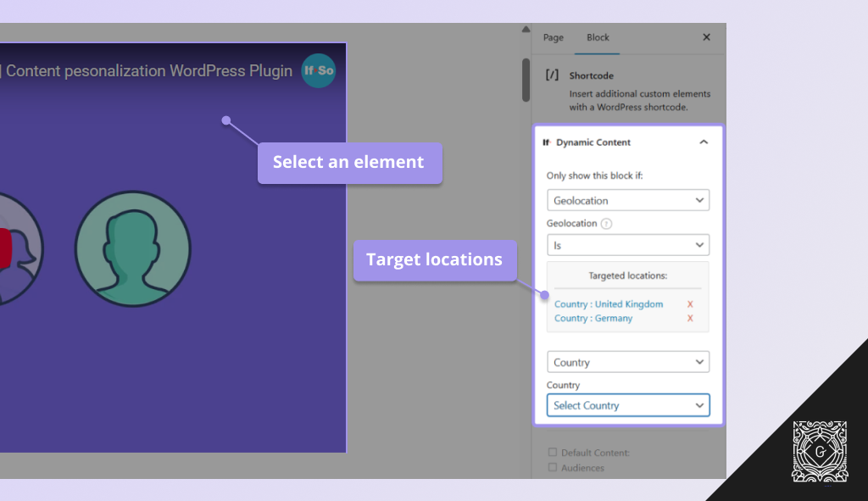Image resolution: width=868 pixels, height=501 pixels.
Task: Enable the Default Content checkbox
Action: tap(553, 452)
